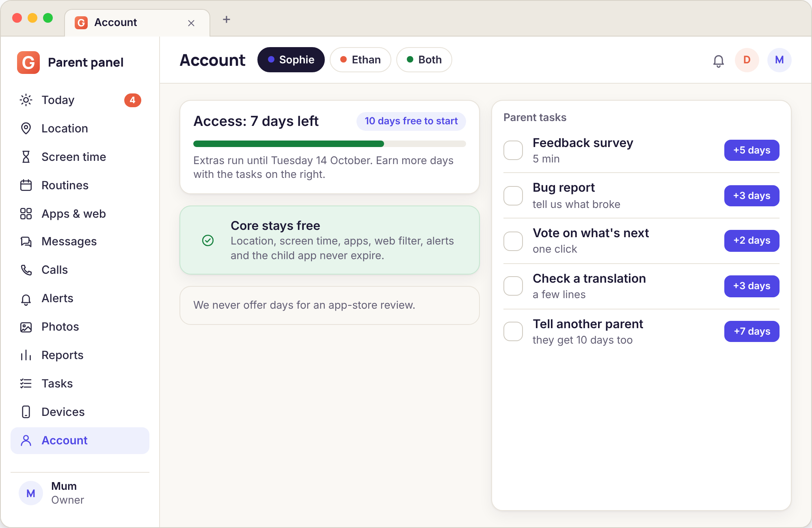Viewport: 812px width, 528px height.
Task: Click the Parent panel G logo
Action: click(28, 63)
